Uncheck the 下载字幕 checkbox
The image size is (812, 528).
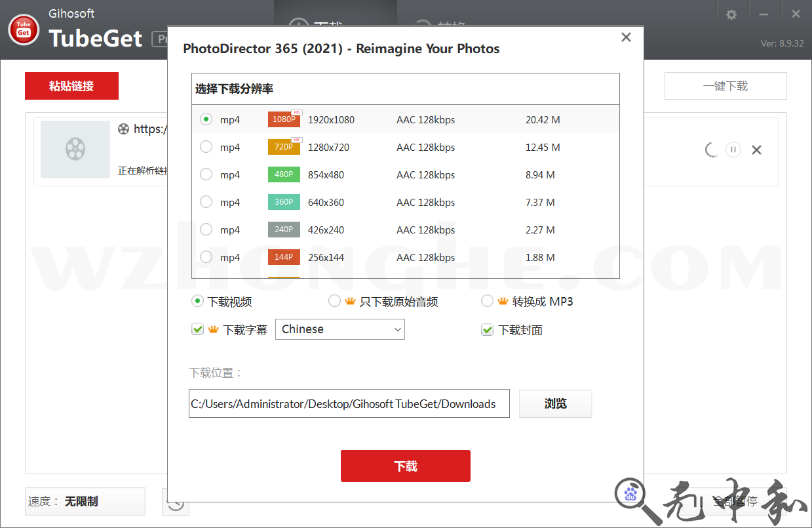click(197, 329)
